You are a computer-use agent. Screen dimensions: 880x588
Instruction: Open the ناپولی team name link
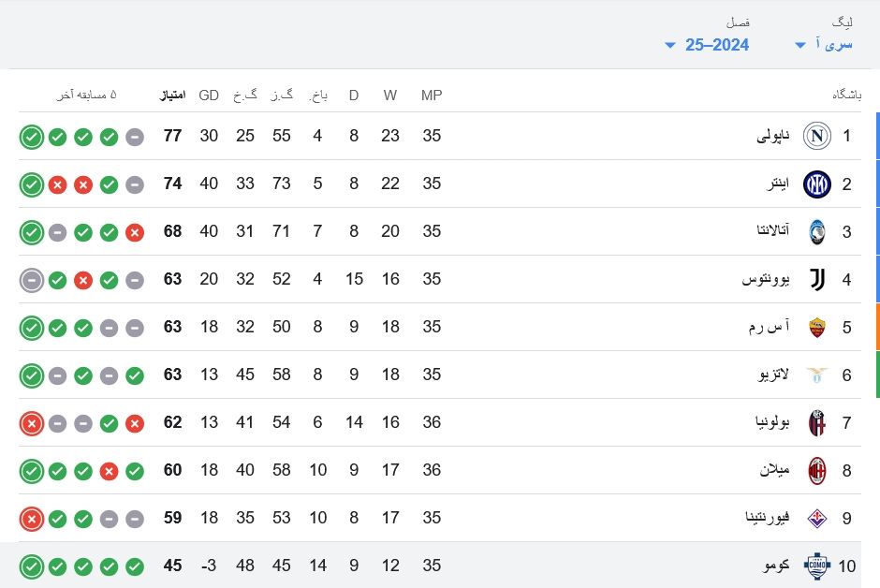[x=772, y=136]
